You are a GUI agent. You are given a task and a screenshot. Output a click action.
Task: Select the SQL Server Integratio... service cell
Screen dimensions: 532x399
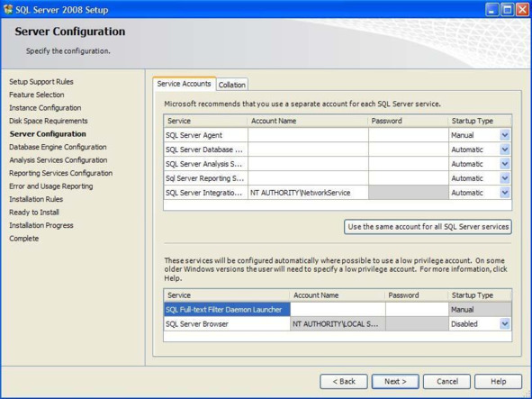[x=205, y=193]
